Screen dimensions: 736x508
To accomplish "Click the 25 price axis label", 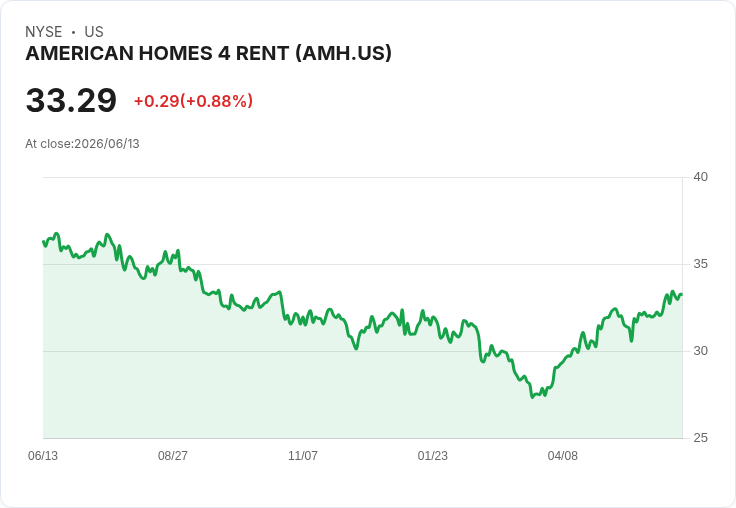I will (700, 438).
